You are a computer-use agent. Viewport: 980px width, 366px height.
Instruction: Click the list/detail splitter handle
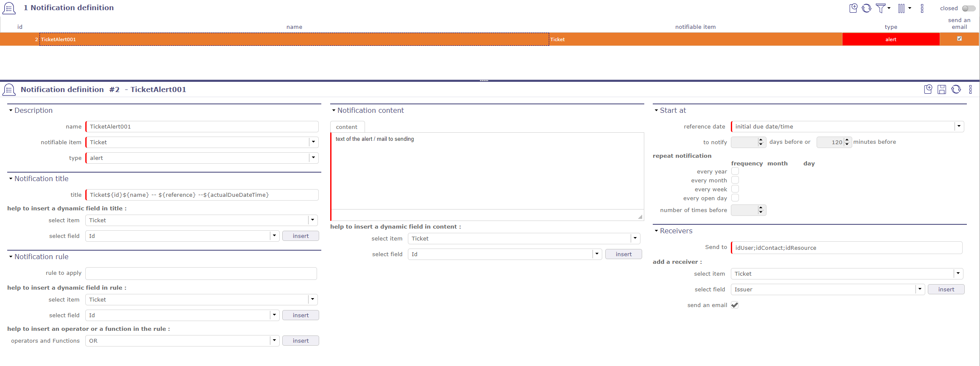coord(484,80)
